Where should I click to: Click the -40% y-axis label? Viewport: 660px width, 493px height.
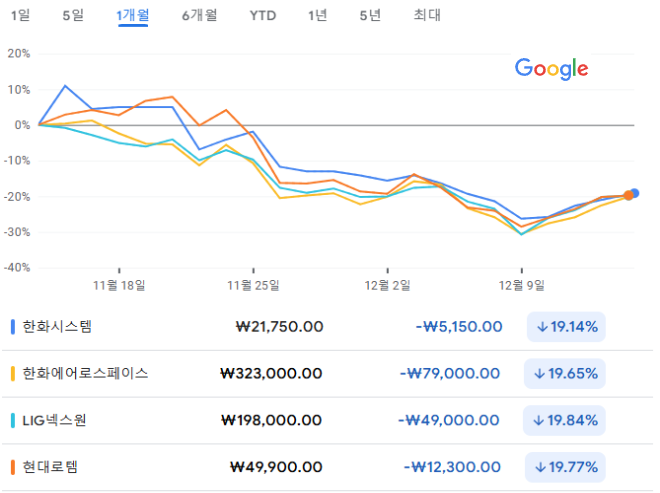click(x=17, y=267)
